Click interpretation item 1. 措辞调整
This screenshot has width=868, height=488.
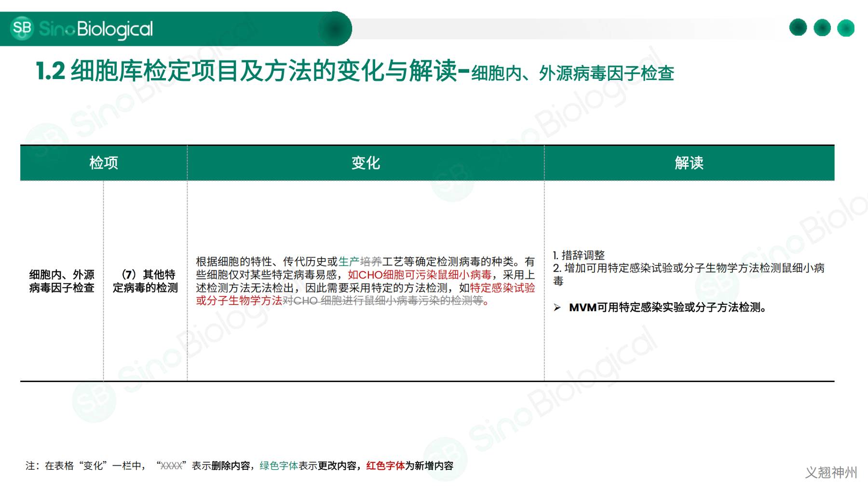pyautogui.click(x=579, y=255)
